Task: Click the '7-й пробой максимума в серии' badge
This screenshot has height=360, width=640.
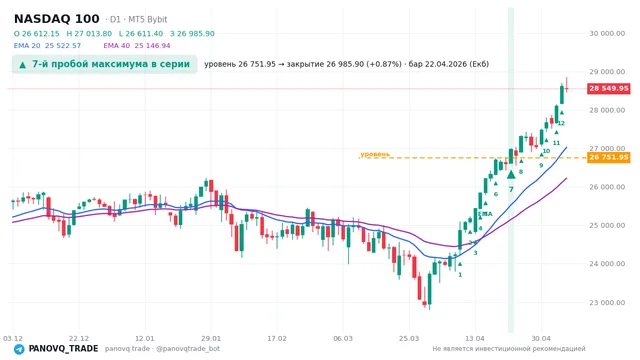Action: click(x=104, y=64)
